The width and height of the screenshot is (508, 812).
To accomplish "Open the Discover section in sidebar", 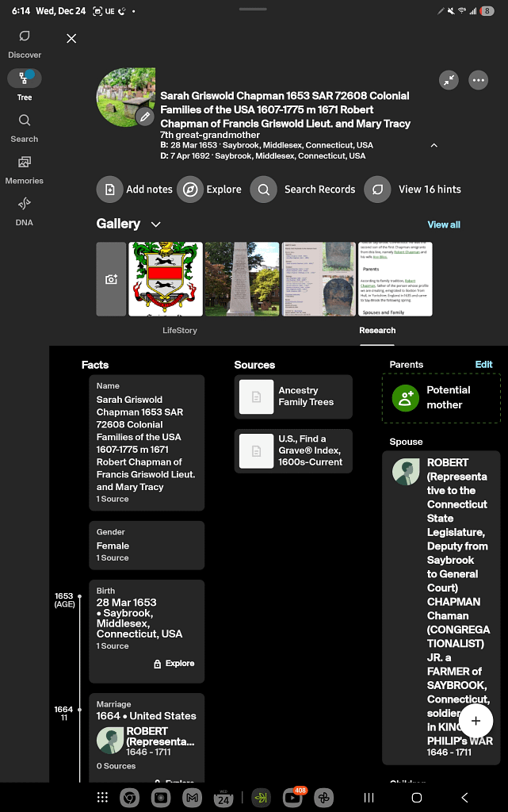I will pos(25,44).
